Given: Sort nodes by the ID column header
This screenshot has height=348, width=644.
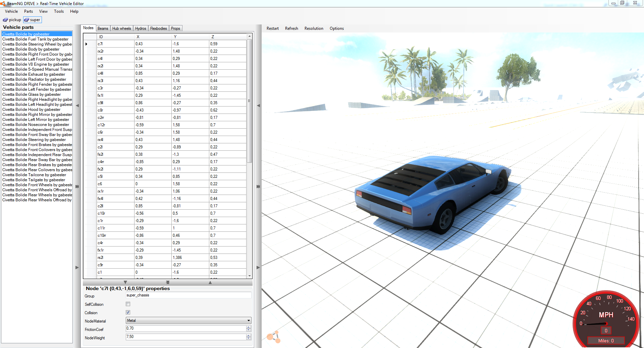Looking at the screenshot, I should (115, 37).
